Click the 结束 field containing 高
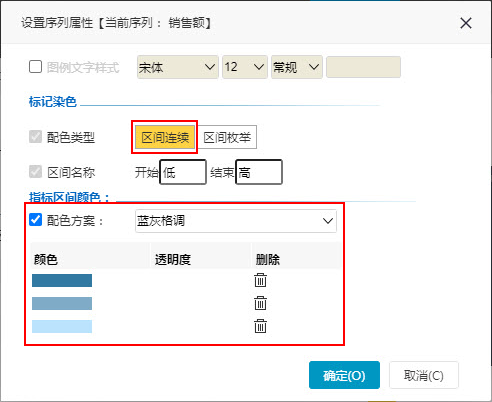This screenshot has width=492, height=402. pyautogui.click(x=259, y=172)
